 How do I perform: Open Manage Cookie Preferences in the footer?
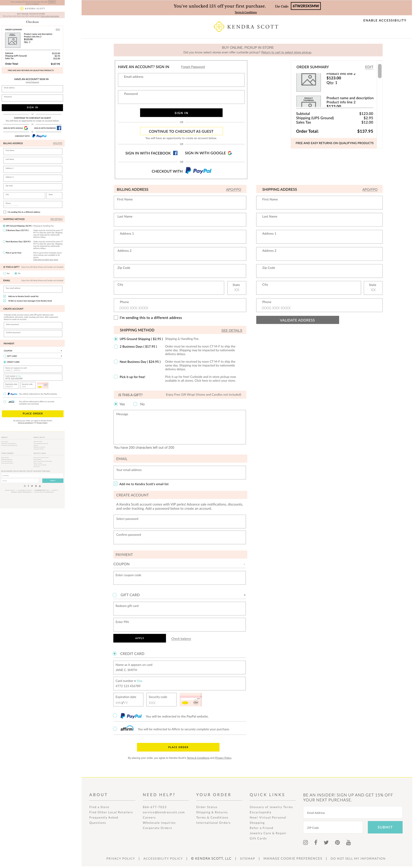pyautogui.click(x=293, y=858)
